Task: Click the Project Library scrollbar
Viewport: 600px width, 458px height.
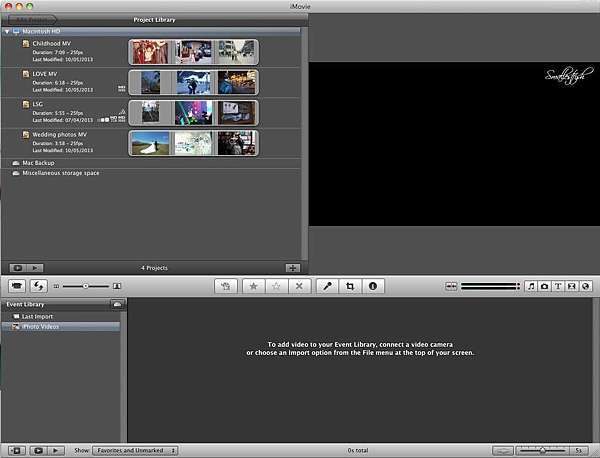Action: click(304, 143)
